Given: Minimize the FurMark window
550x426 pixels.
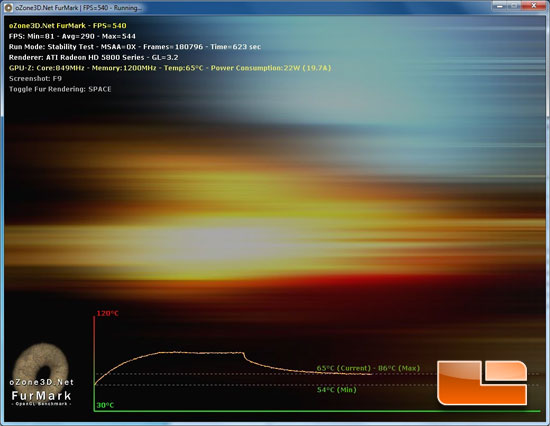Looking at the screenshot, I should 500,6.
